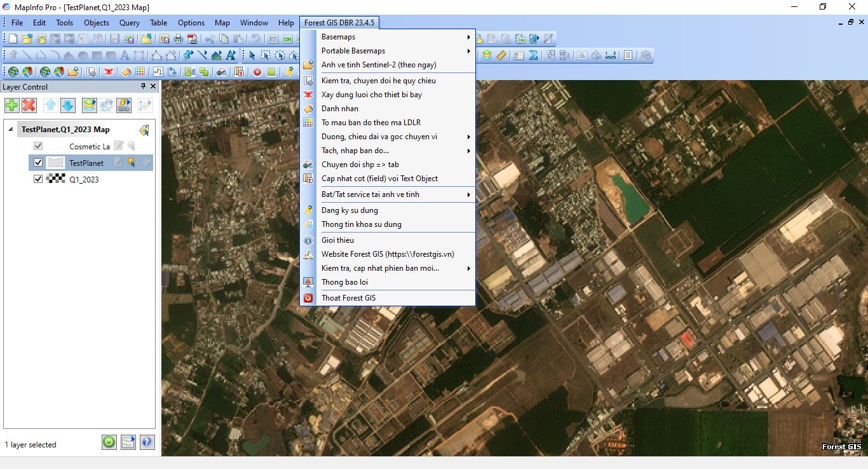Click Thoat Forest GIS to exit
The width and height of the screenshot is (868, 469).
pos(348,298)
